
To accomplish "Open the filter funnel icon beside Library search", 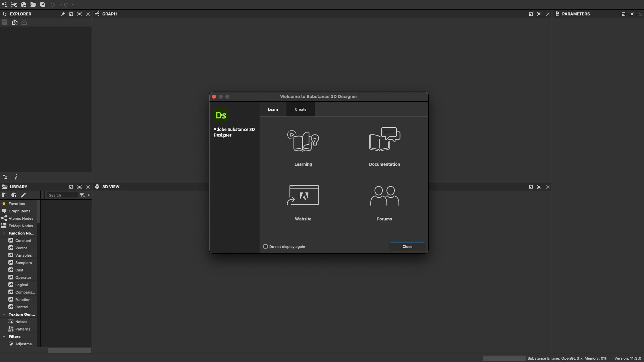I will 82,195.
